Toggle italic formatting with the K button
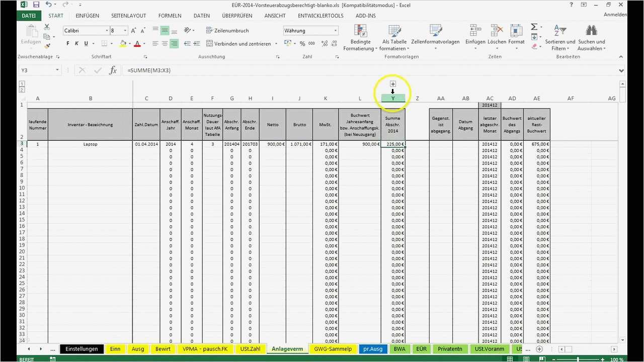644x362 pixels. [76, 43]
